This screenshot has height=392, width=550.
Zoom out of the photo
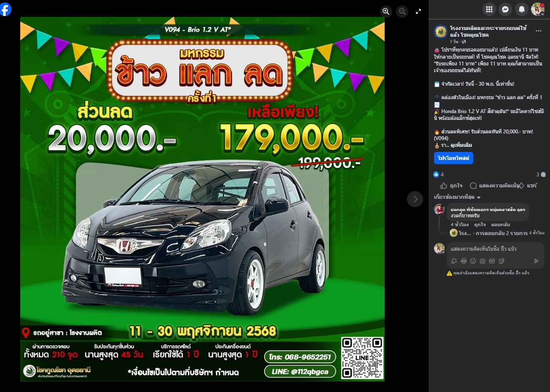click(402, 11)
